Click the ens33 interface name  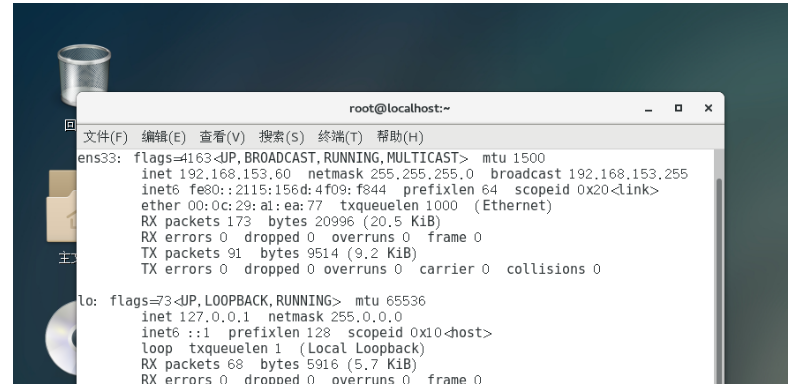97,158
